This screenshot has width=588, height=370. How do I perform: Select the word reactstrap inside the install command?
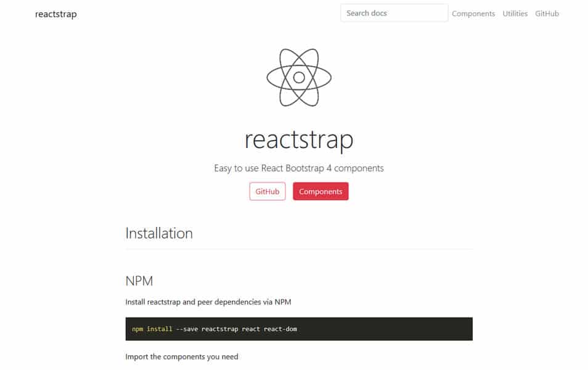221,329
